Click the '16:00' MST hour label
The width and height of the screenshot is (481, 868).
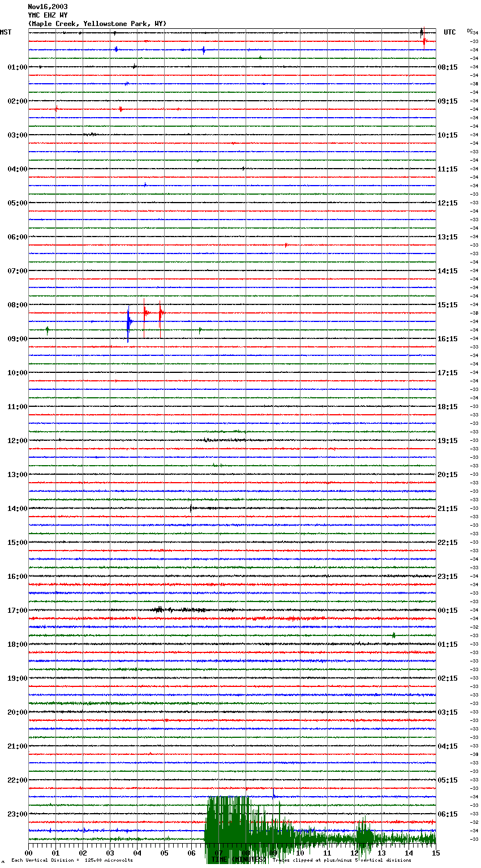coord(18,577)
